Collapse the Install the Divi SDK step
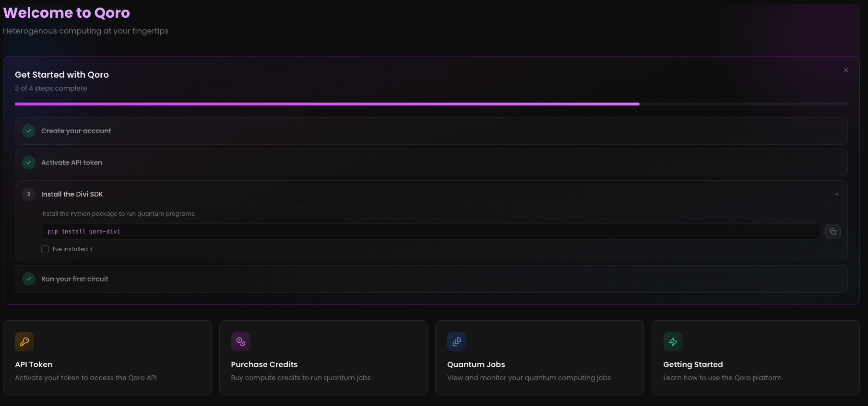Image resolution: width=868 pixels, height=406 pixels. coord(836,194)
